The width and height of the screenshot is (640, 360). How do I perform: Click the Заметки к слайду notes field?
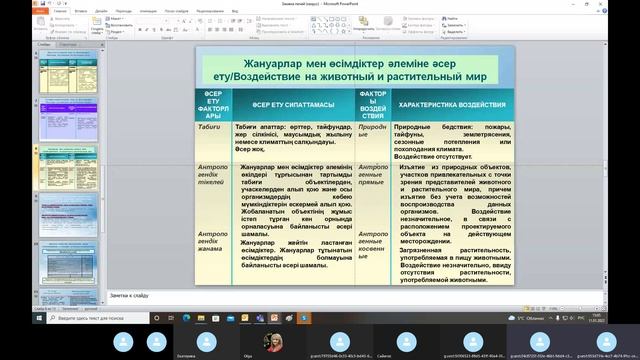(354, 297)
